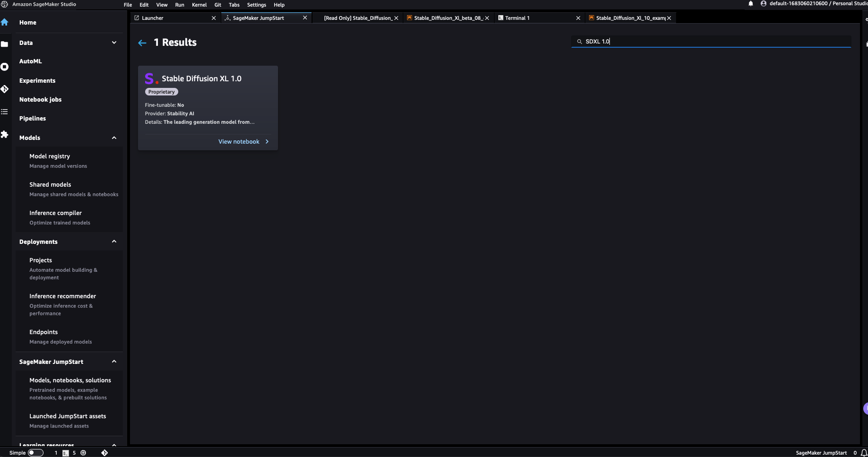Close the Launcher tab
Screen dimensions: 868x457
pyautogui.click(x=214, y=18)
